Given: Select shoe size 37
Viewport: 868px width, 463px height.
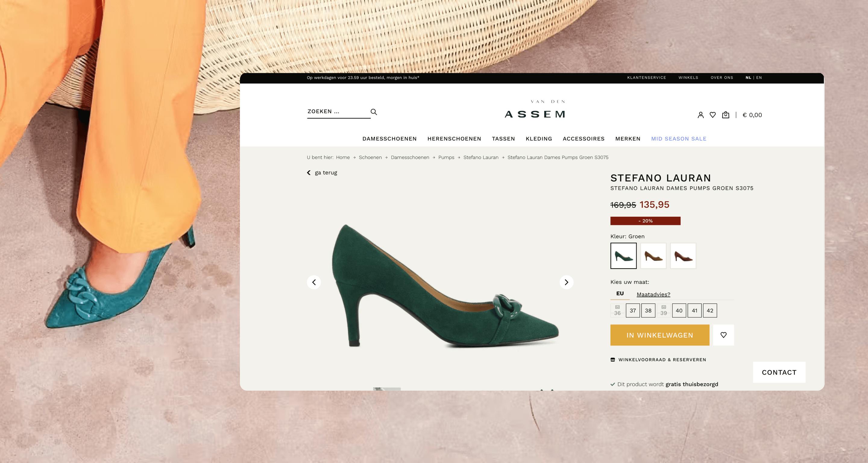Looking at the screenshot, I should [x=633, y=310].
